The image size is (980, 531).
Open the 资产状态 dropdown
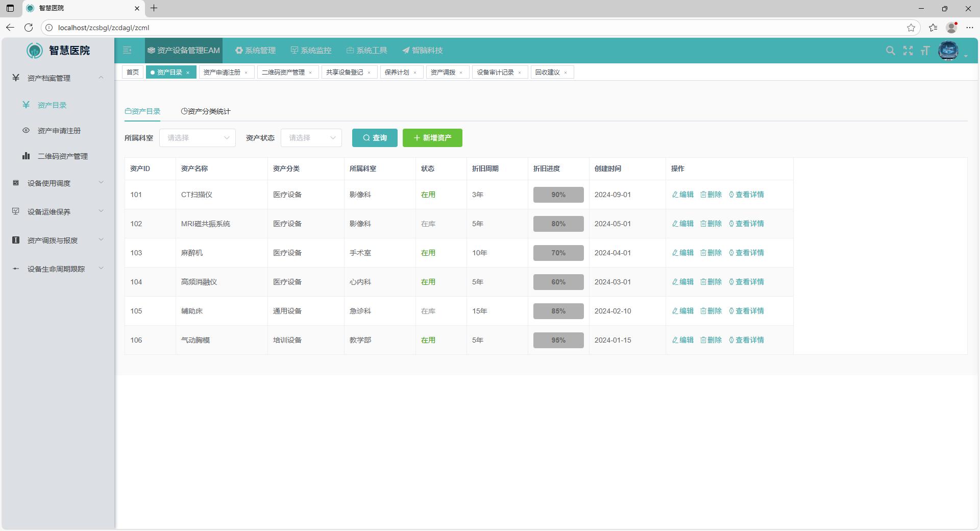pos(311,138)
